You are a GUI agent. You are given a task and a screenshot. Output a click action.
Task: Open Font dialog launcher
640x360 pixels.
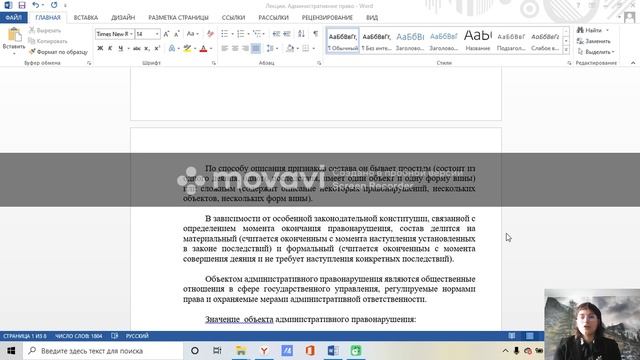213,63
